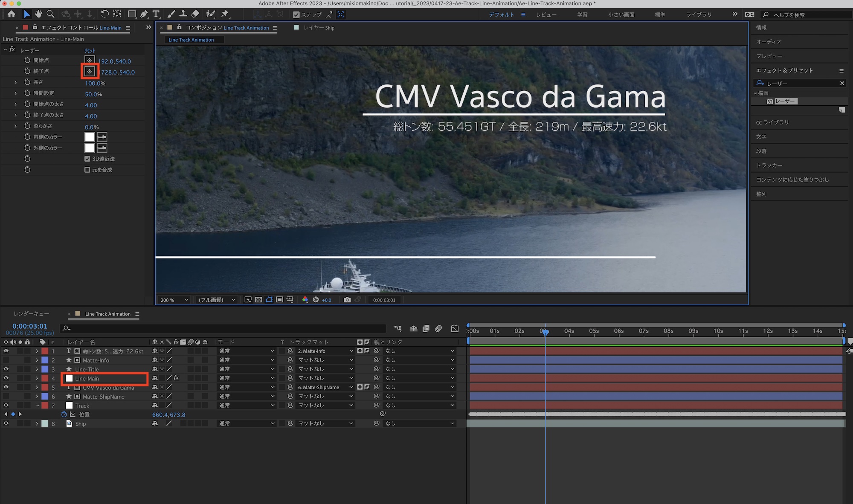Open the 200% magnification dropdown

click(174, 300)
